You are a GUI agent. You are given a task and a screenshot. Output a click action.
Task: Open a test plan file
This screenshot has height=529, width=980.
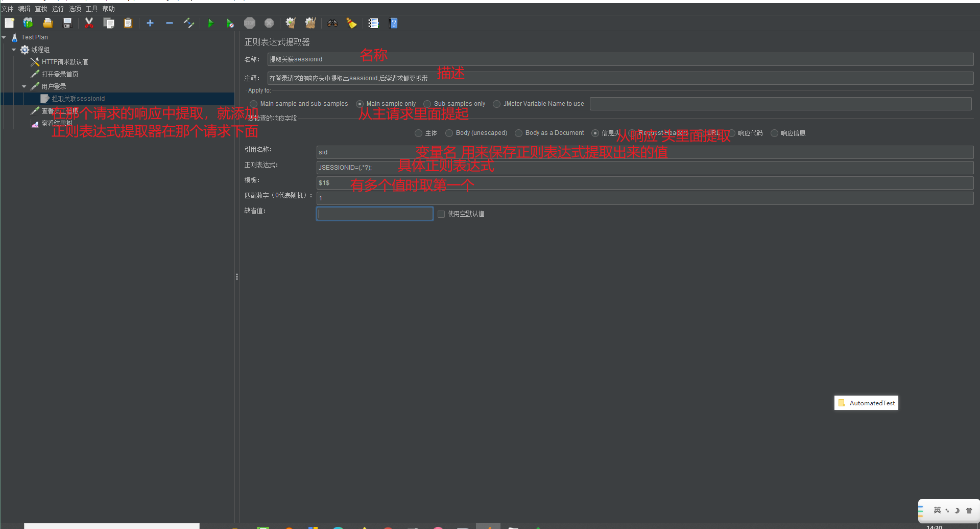coord(47,23)
